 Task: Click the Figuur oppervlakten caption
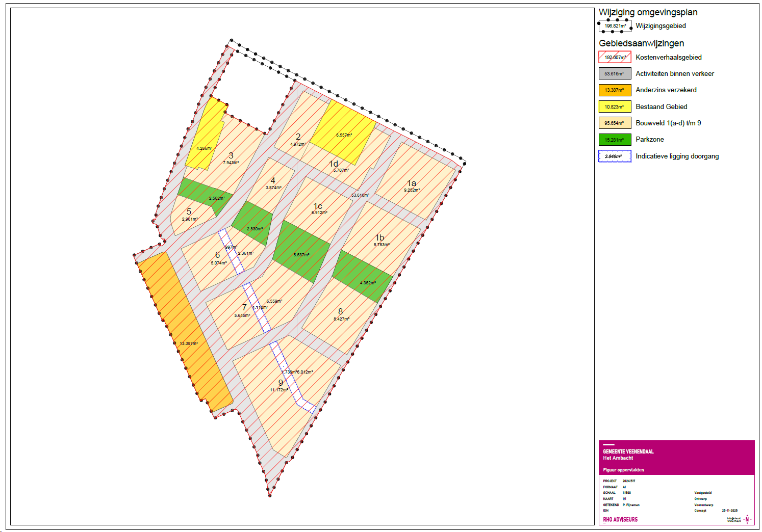623,470
